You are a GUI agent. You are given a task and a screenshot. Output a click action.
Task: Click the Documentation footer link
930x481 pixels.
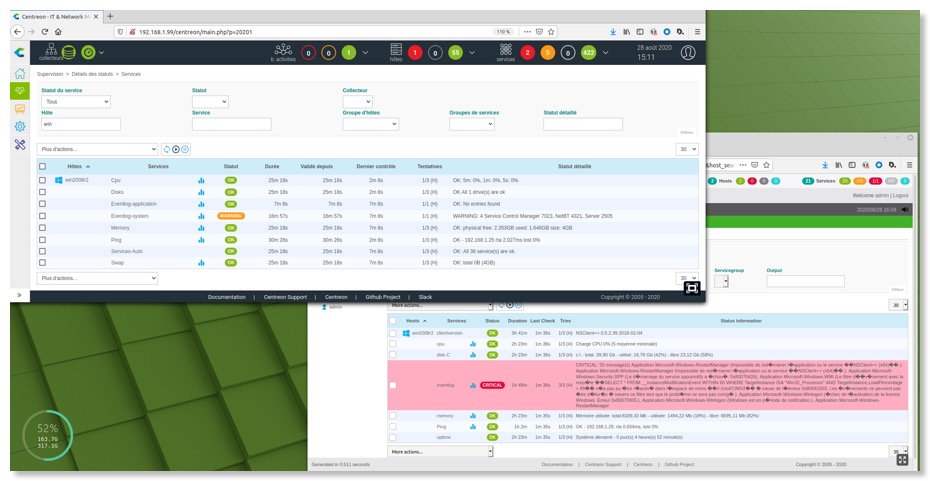click(226, 297)
